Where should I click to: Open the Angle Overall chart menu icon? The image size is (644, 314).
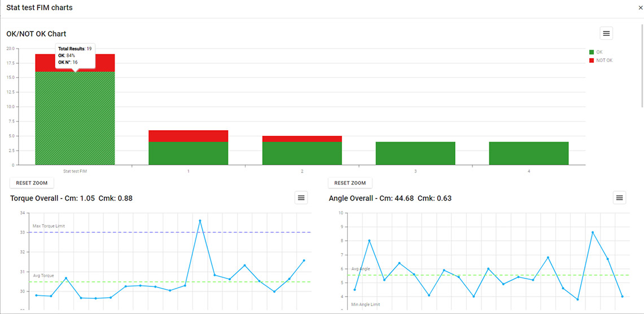619,198
